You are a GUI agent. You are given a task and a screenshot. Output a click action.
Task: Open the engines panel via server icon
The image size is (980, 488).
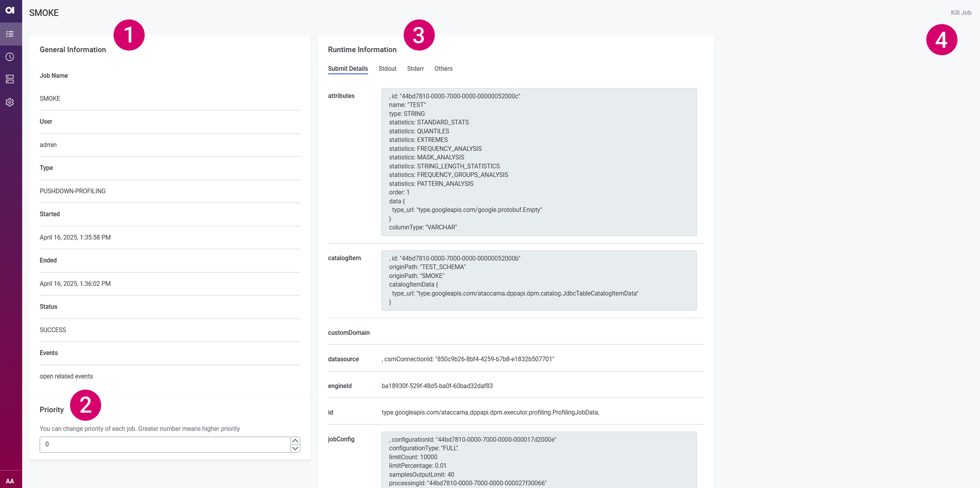click(10, 79)
